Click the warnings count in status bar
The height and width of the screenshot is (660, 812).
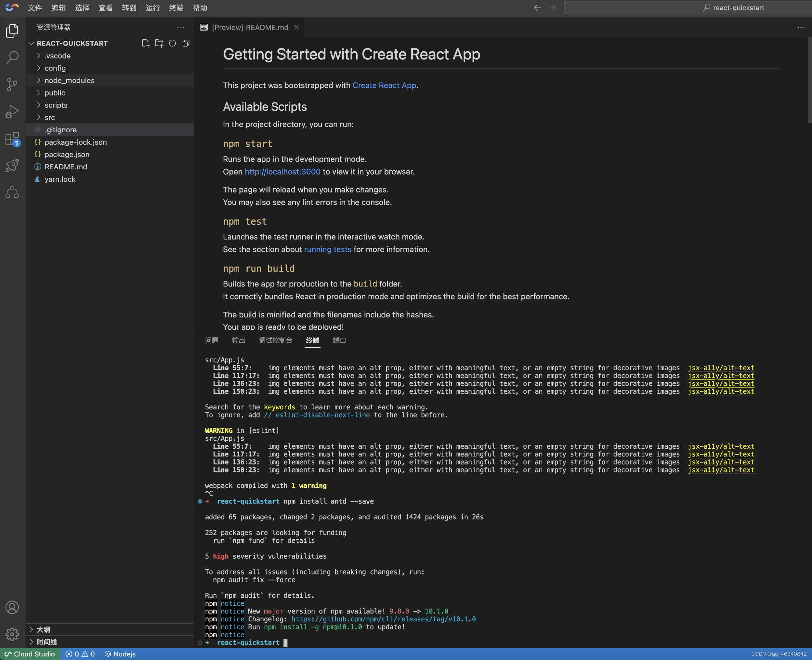click(x=88, y=654)
